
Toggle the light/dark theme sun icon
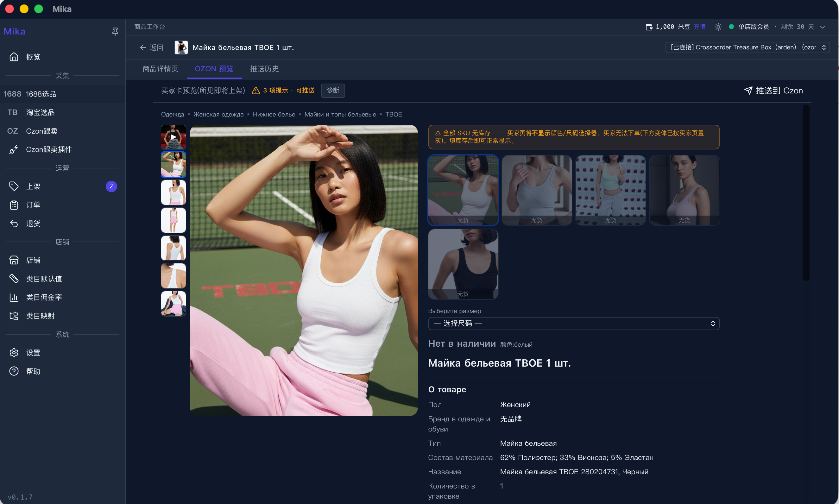tap(718, 27)
